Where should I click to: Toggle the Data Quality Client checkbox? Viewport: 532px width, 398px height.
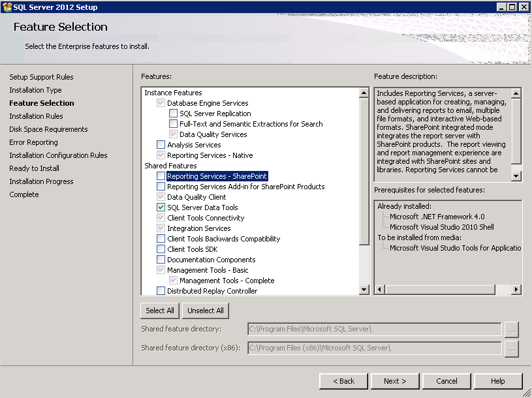pos(161,197)
